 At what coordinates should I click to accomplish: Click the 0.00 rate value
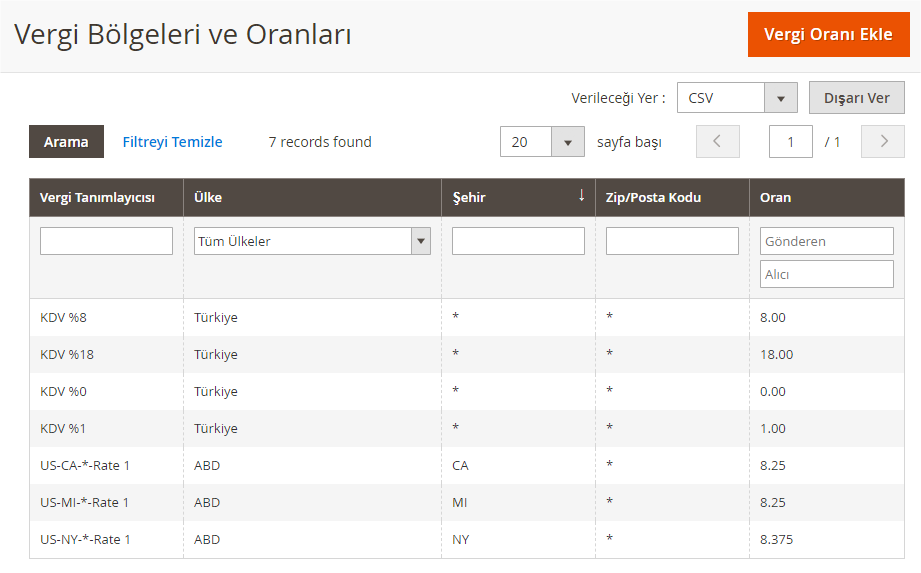773,392
